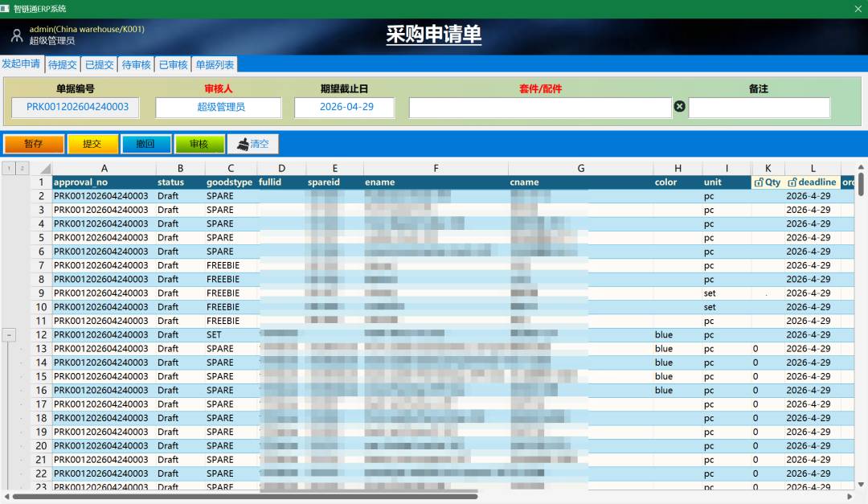Click the green 审核 button
Image resolution: width=868 pixels, height=504 pixels.
pyautogui.click(x=199, y=144)
